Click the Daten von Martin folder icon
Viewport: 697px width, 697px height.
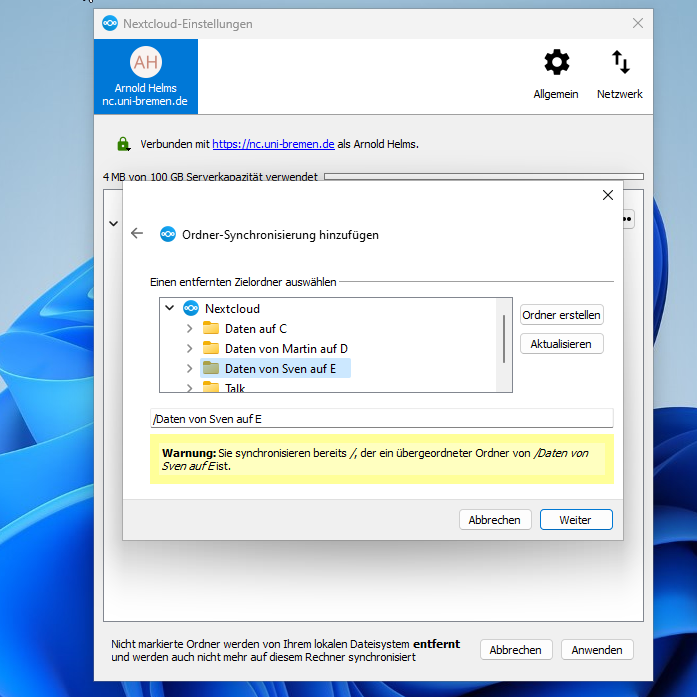[211, 349]
